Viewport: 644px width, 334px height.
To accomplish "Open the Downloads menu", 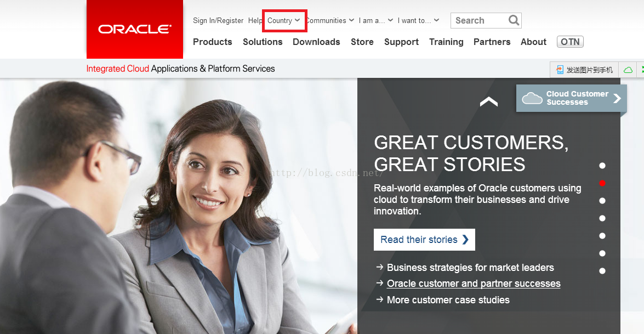I will pos(316,42).
